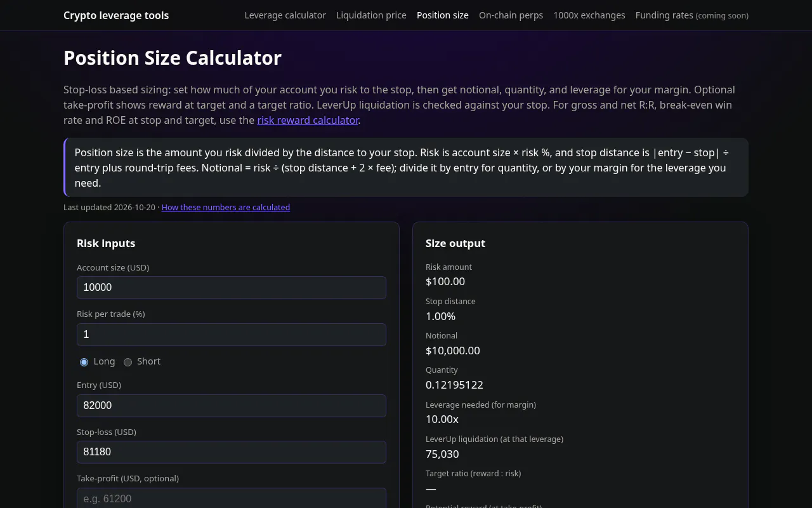The height and width of the screenshot is (508, 812).
Task: Click the Last updated 2026-10-20 text
Action: [x=109, y=207]
